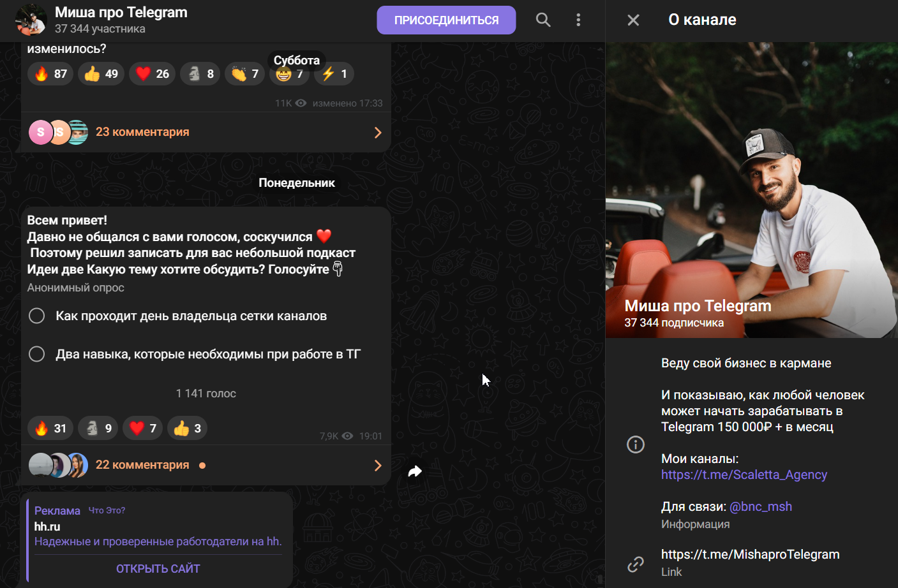Open the 23 комментария thread
This screenshot has height=588, width=898.
[142, 132]
